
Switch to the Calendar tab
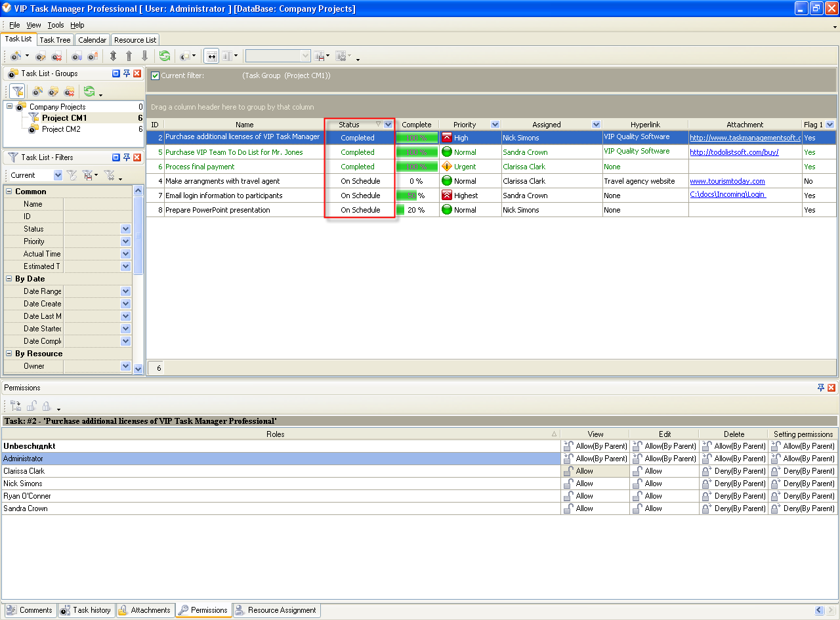coord(92,40)
